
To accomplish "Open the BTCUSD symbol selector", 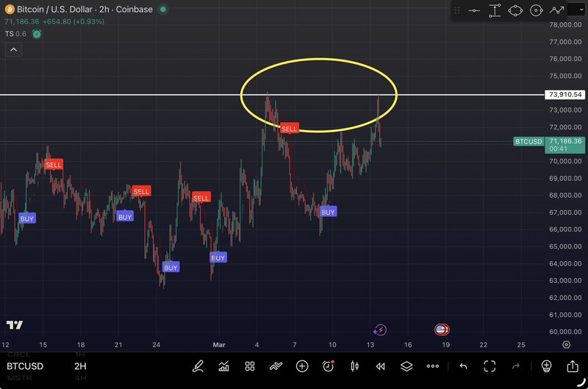I will [x=25, y=366].
